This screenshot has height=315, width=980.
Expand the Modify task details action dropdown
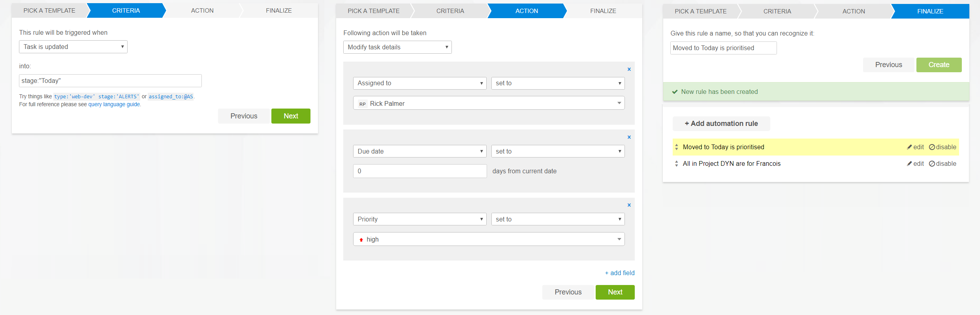[397, 47]
